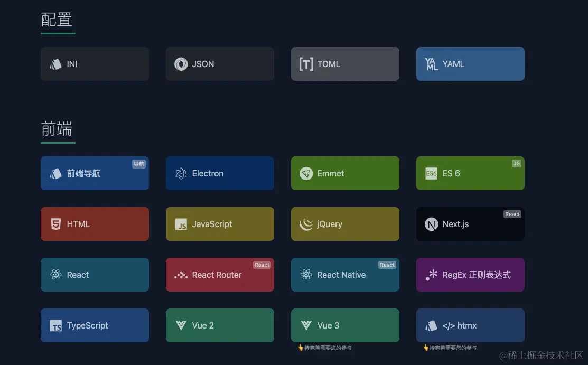This screenshot has height=365, width=588.
Task: Click the Vue 3 card text
Action: click(328, 325)
